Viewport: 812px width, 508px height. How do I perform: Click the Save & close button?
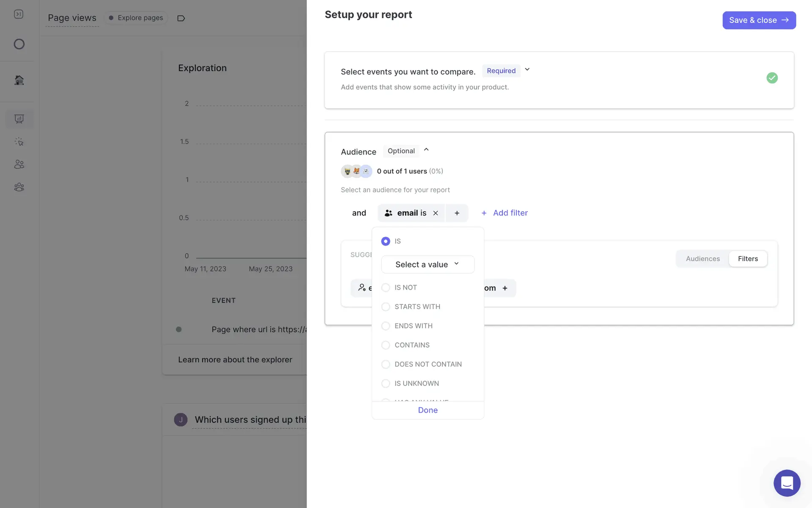point(759,20)
